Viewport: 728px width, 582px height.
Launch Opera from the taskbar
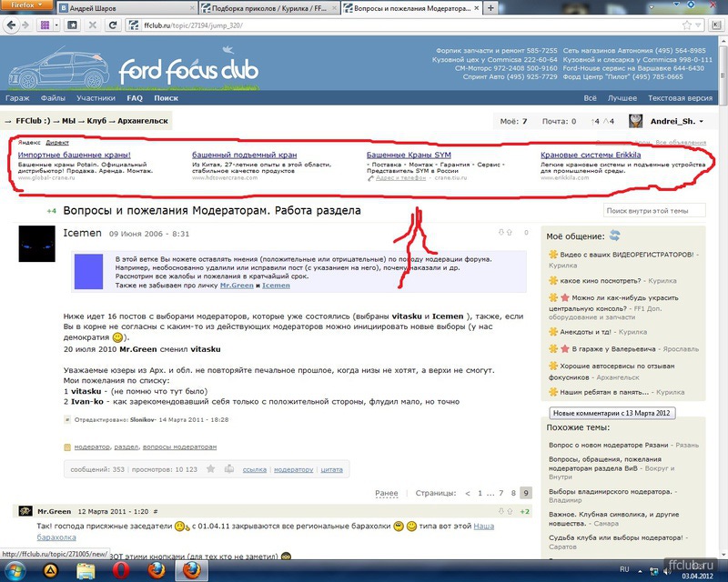pyautogui.click(x=121, y=570)
